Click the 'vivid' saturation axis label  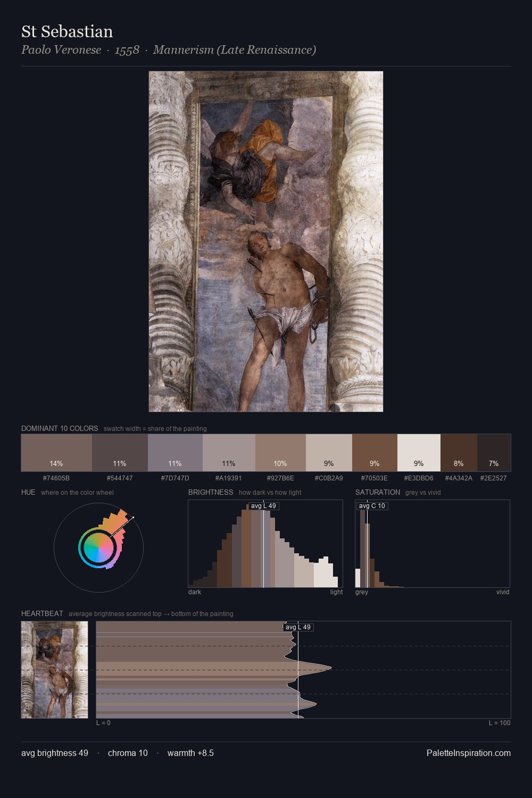click(503, 592)
